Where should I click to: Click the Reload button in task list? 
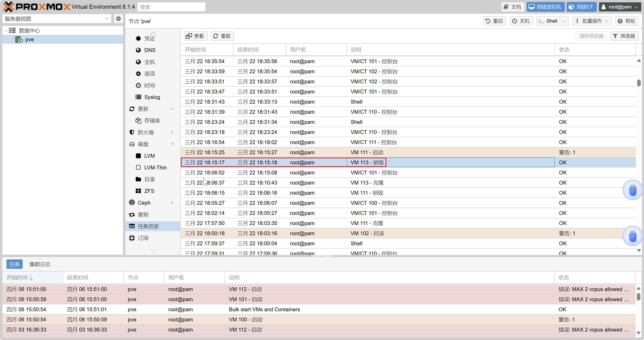[x=222, y=36]
